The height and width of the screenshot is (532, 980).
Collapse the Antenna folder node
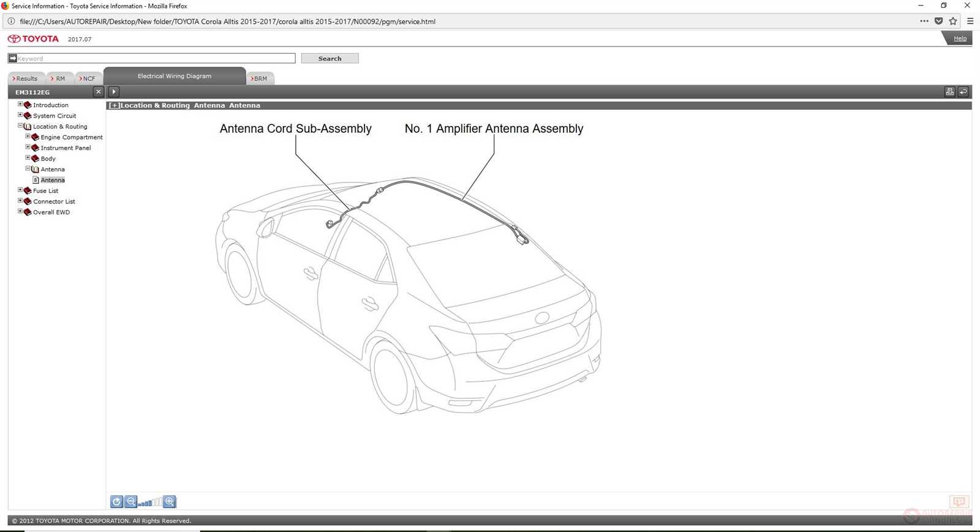tap(28, 169)
